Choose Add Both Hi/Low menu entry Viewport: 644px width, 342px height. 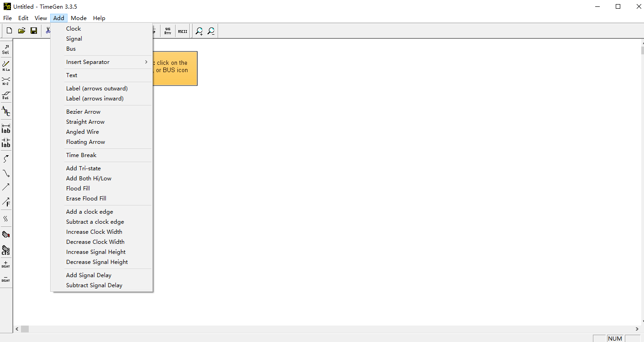[102, 179]
